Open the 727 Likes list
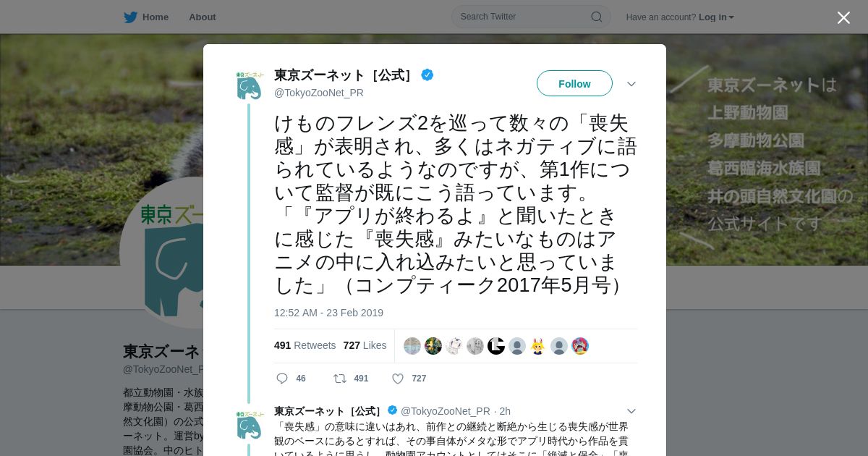The width and height of the screenshot is (868, 456). pyautogui.click(x=365, y=345)
